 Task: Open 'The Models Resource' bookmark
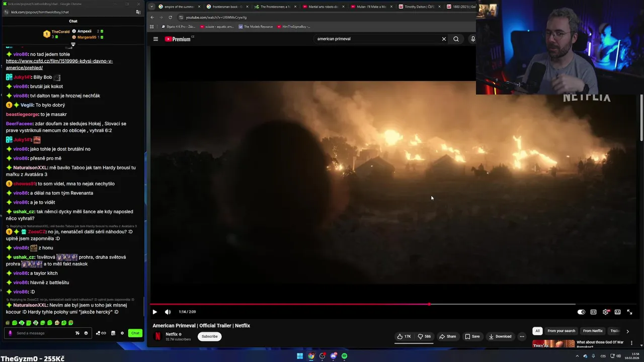[256, 27]
